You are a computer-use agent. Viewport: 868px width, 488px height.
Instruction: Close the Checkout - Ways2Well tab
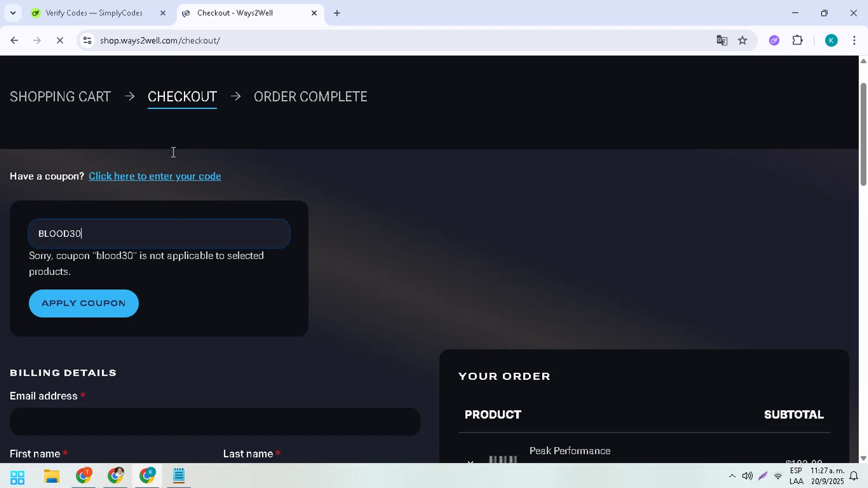[x=314, y=13]
